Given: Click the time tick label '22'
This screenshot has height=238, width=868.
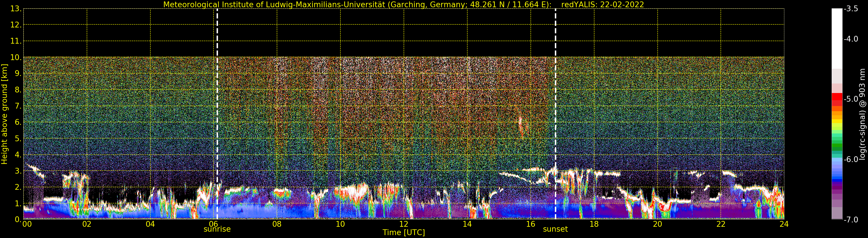Looking at the screenshot, I should coord(721,224).
